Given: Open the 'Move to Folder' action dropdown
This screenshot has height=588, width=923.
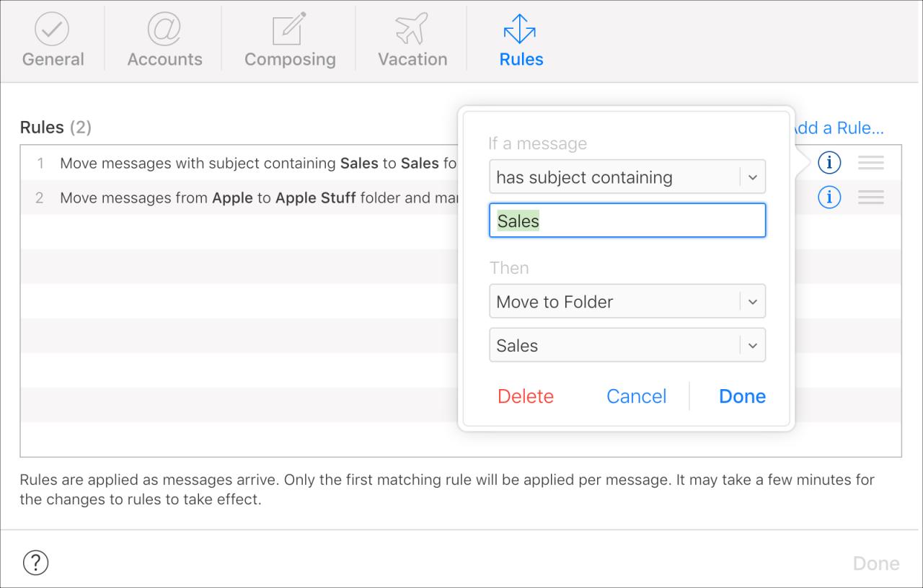Looking at the screenshot, I should pyautogui.click(x=627, y=301).
